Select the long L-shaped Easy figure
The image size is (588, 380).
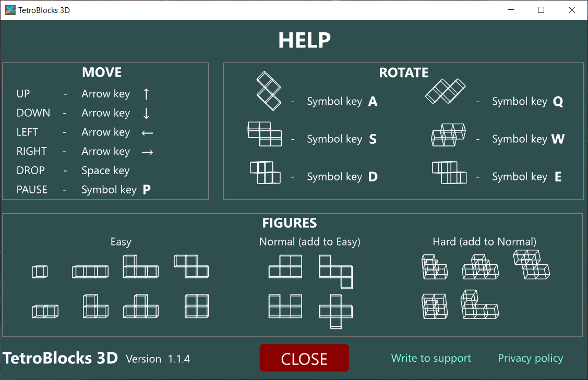pos(141,266)
